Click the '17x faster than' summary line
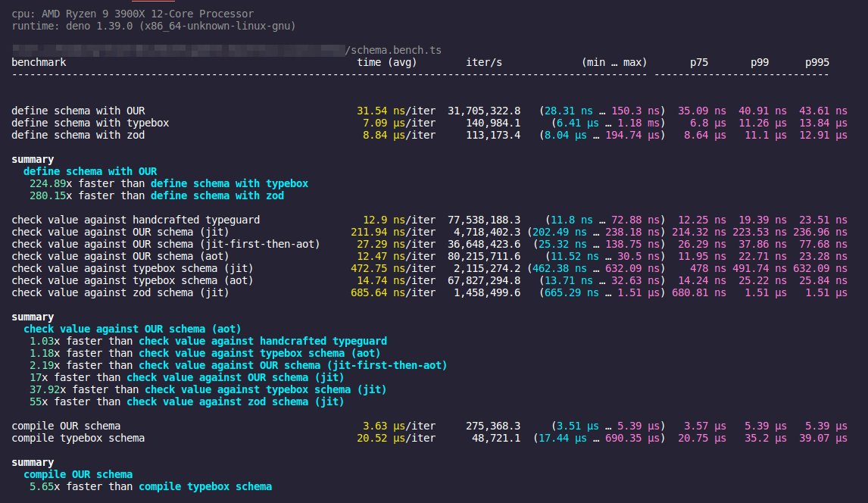The width and height of the screenshot is (868, 503). click(186, 378)
